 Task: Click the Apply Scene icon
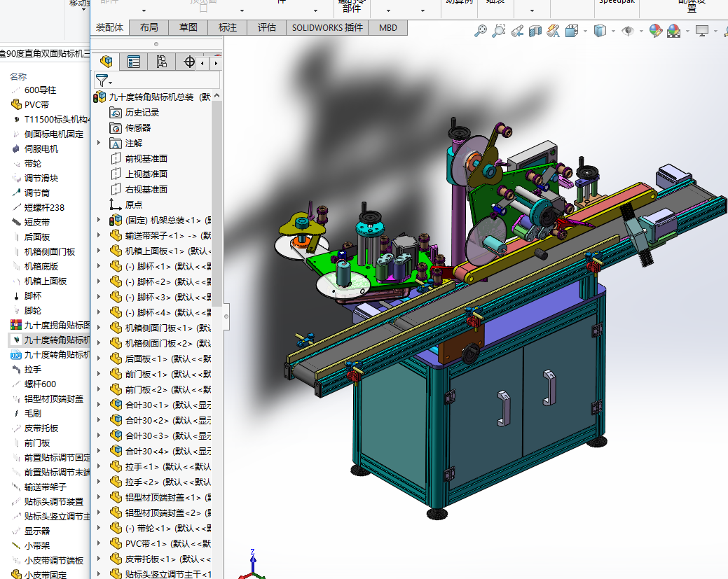click(673, 31)
